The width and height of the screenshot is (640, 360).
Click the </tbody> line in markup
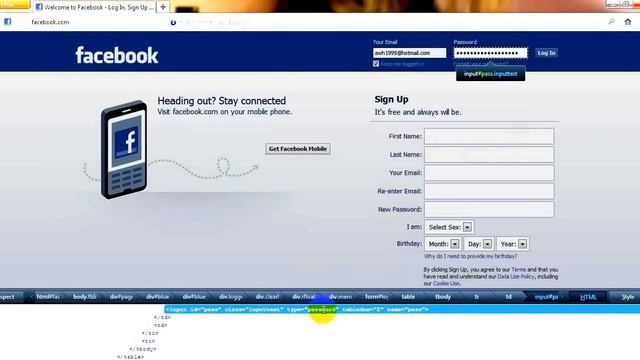(x=143, y=349)
